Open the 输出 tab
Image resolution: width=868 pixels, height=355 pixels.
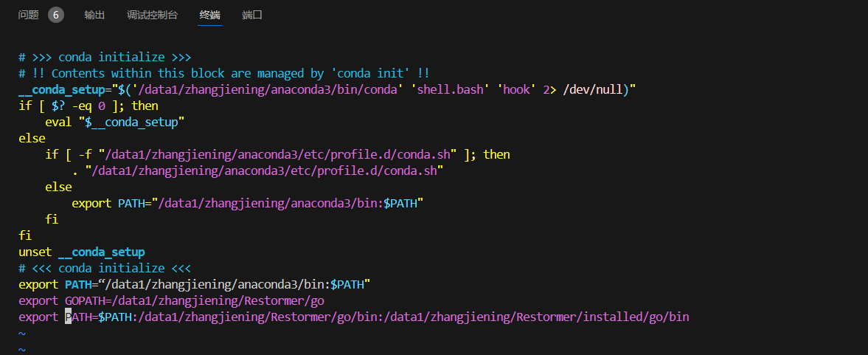(94, 15)
